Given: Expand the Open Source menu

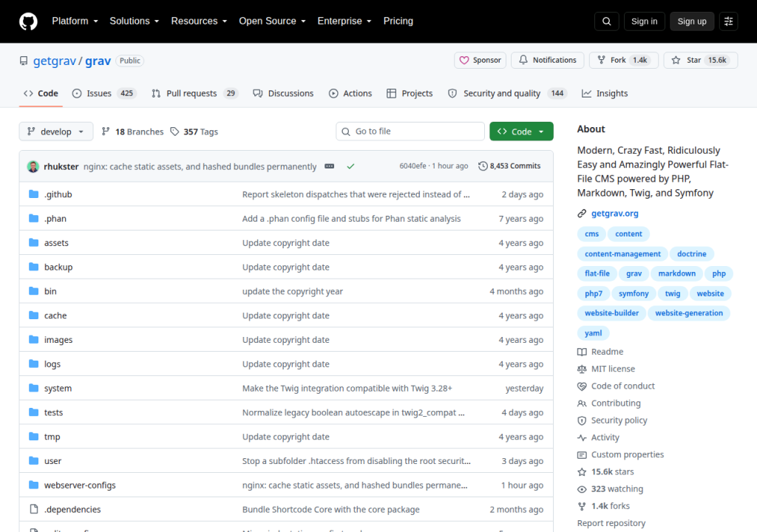Looking at the screenshot, I should point(272,21).
